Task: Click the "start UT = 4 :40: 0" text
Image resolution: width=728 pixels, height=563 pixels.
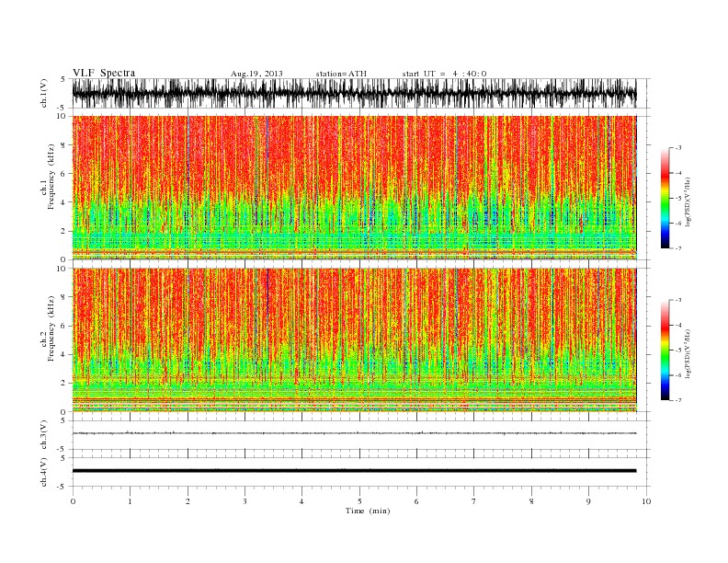Action: click(444, 74)
